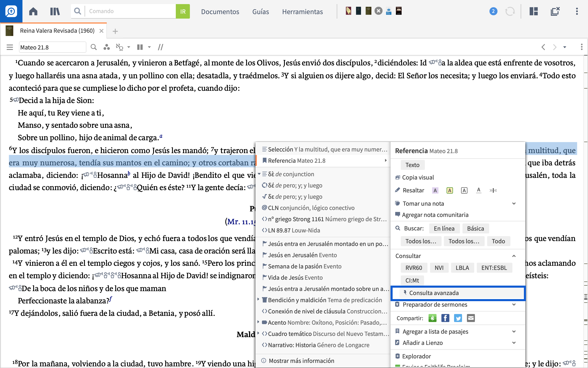Expand the interlinear options dropdown arrow
The height and width of the screenshot is (368, 588).
pos(129,47)
